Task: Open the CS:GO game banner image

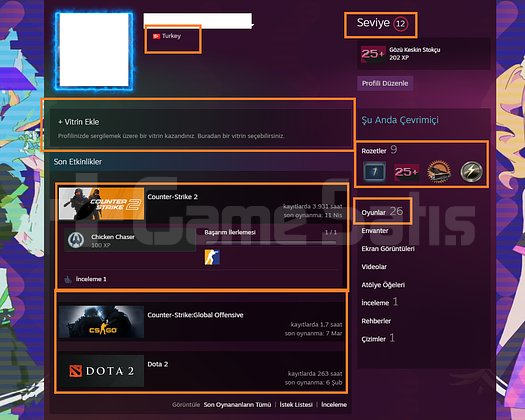Action: click(101, 322)
